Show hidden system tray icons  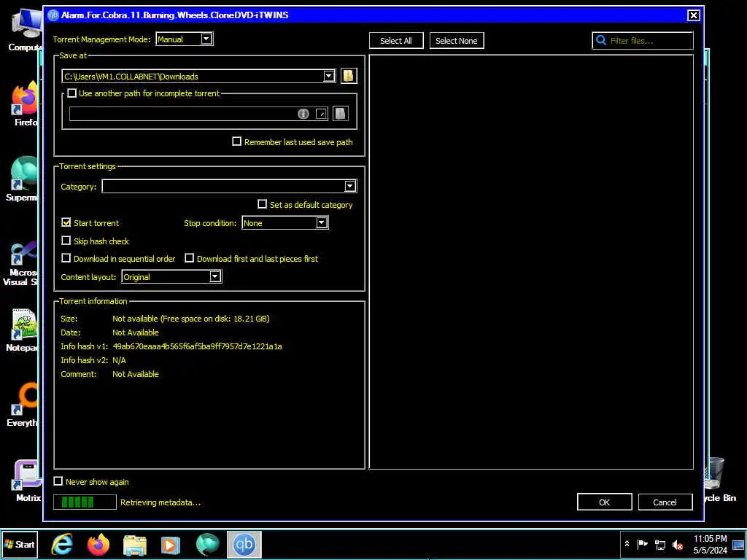pos(627,544)
